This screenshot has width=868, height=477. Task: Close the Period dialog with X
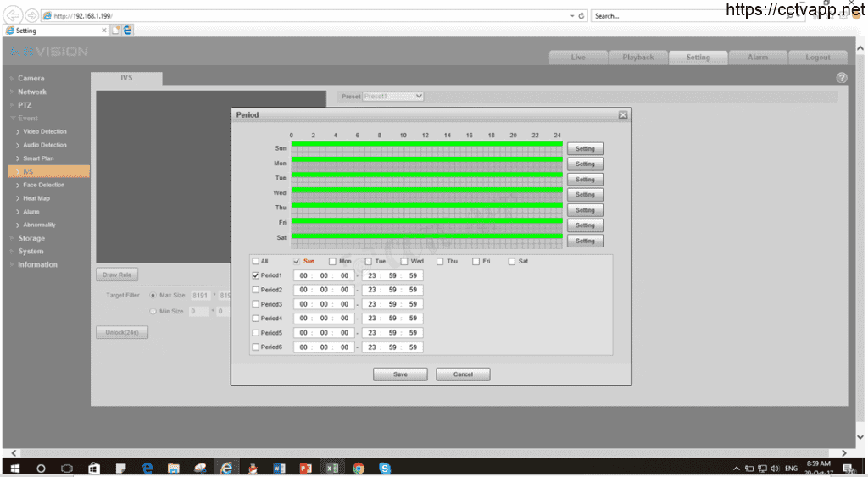(623, 114)
